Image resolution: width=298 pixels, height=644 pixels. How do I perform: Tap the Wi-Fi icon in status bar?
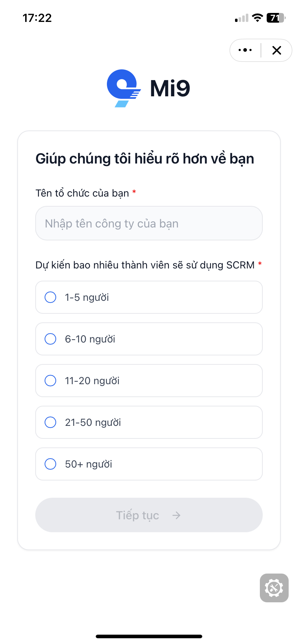[257, 18]
